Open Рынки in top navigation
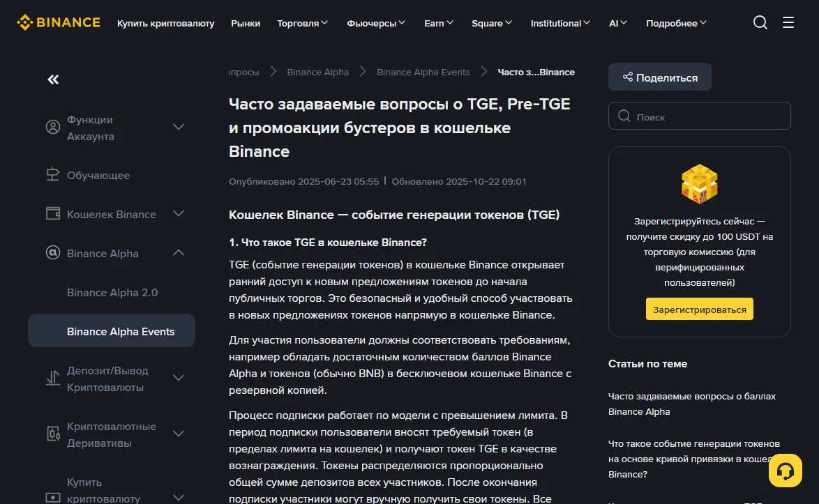The height and width of the screenshot is (504, 819). [246, 23]
